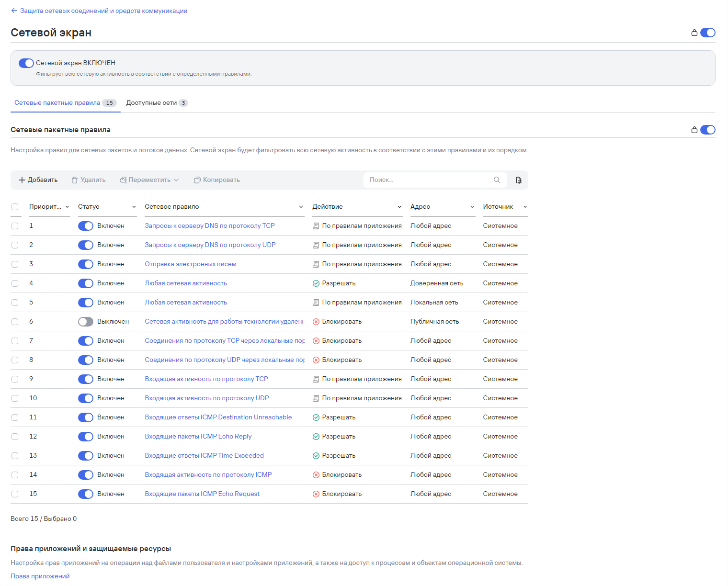Open the Сетевое правило column chevron
The width and height of the screenshot is (728, 586).
click(x=301, y=207)
